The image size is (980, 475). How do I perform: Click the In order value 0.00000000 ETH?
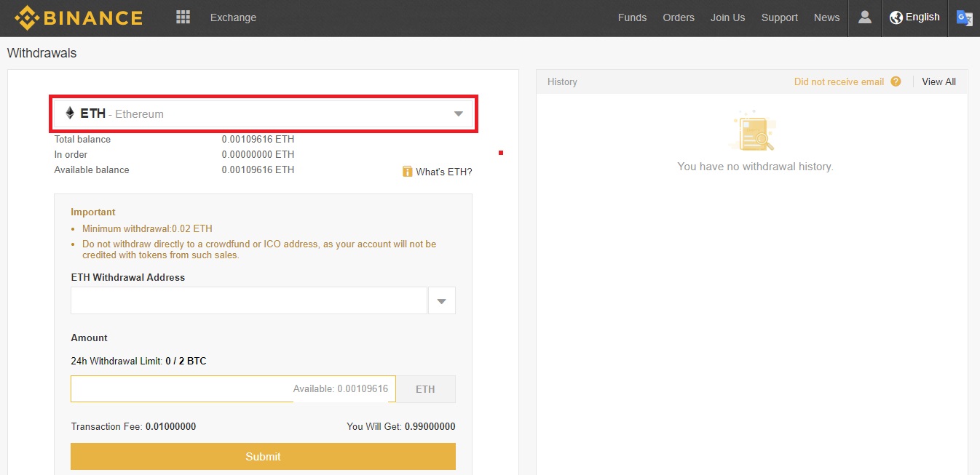(x=258, y=154)
